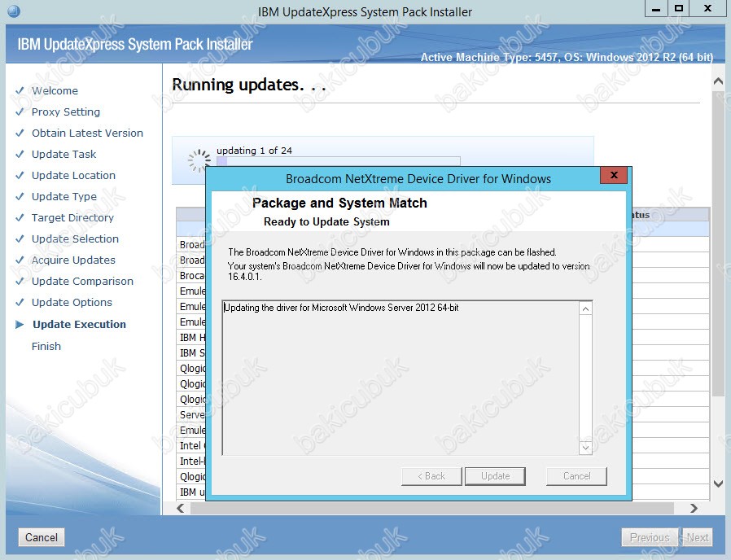Select the Update Type step
The width and height of the screenshot is (731, 560).
(x=64, y=196)
